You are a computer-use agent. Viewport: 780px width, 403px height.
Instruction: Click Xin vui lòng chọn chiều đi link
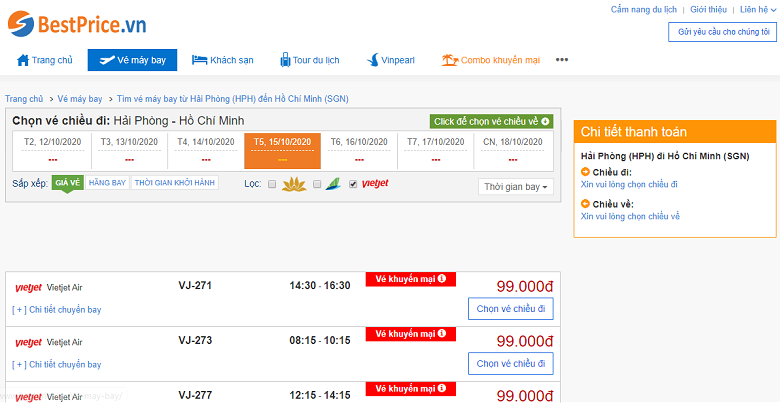click(629, 185)
